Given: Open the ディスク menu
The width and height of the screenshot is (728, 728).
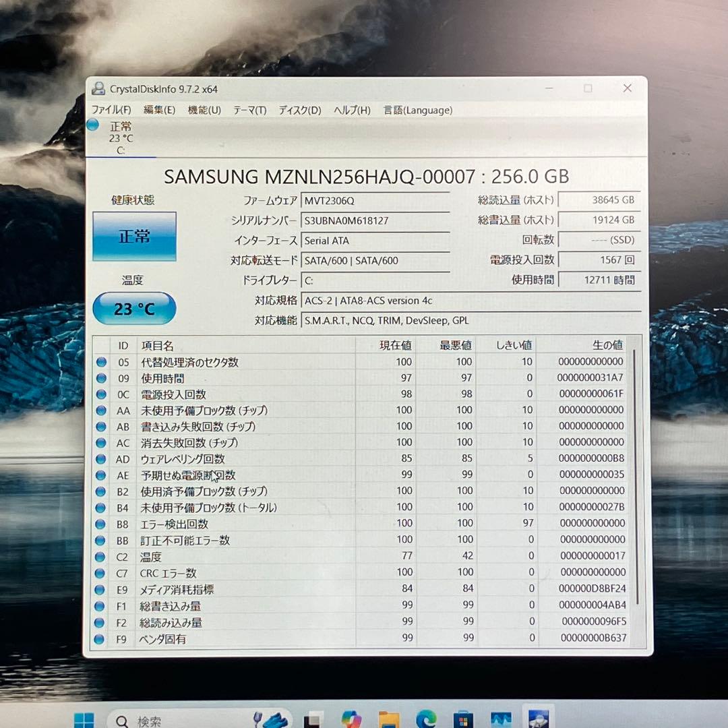Looking at the screenshot, I should (297, 110).
